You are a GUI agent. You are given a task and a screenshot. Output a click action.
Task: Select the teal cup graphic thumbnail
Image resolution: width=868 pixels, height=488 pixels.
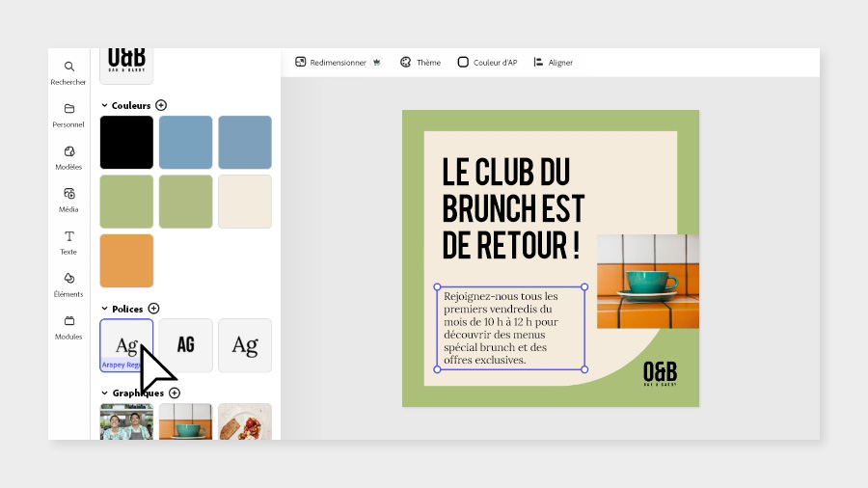pos(185,421)
